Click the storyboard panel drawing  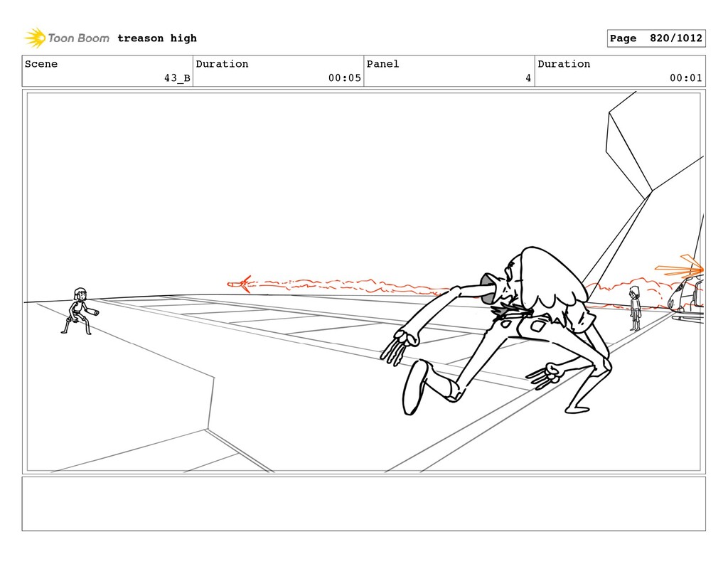point(363,282)
